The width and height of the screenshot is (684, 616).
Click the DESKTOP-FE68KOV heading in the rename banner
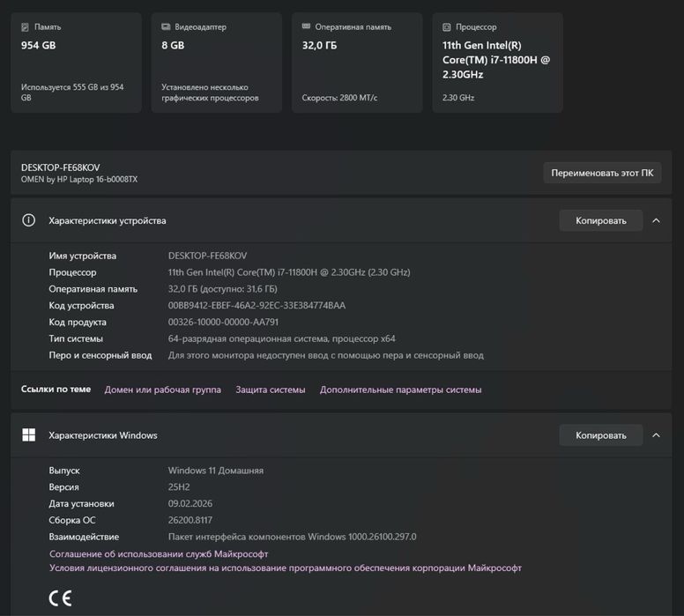point(61,167)
